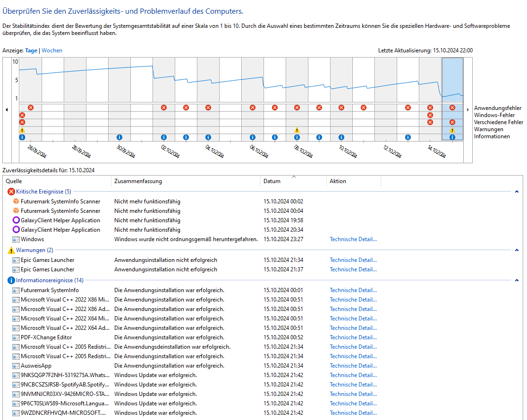The width and height of the screenshot is (527, 420).
Task: Click application error icon for 04.10.2024
Action: click(208, 108)
